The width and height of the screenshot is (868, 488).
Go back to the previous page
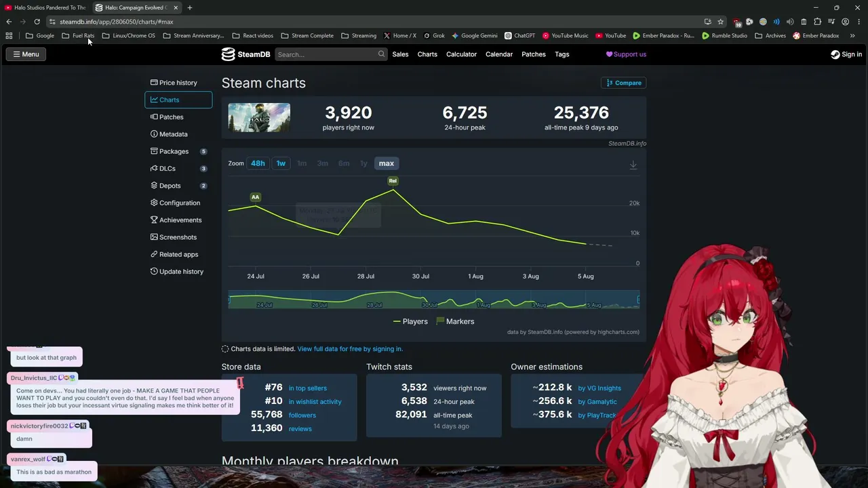pos(9,22)
